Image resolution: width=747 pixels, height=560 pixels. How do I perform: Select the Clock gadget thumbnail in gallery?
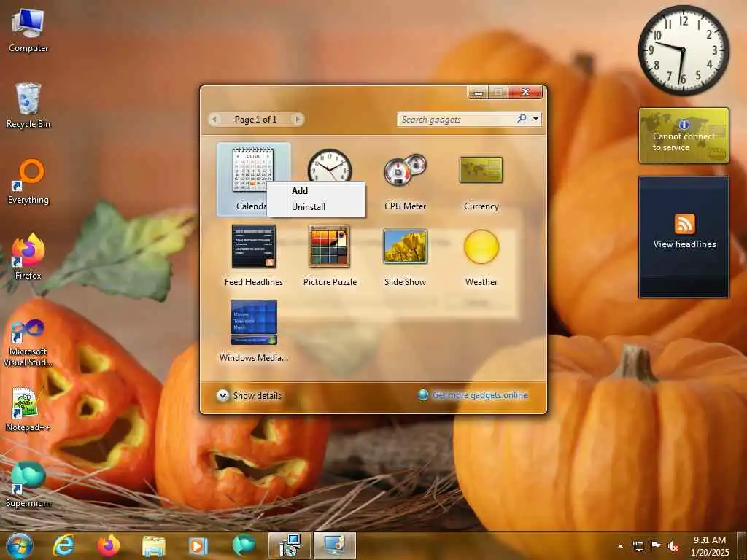coord(330,166)
